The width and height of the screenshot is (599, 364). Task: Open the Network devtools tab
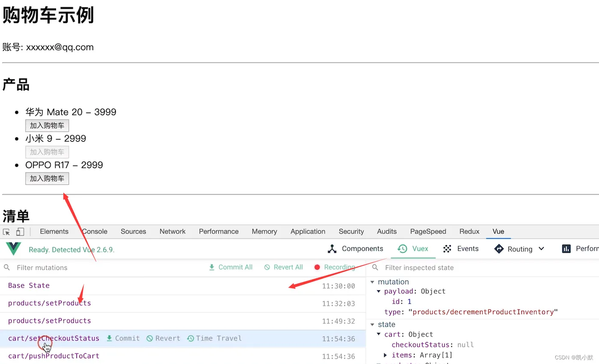(172, 231)
